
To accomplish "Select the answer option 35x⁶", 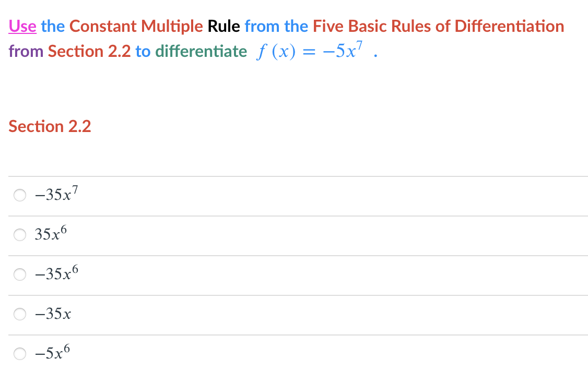I will pyautogui.click(x=19, y=235).
